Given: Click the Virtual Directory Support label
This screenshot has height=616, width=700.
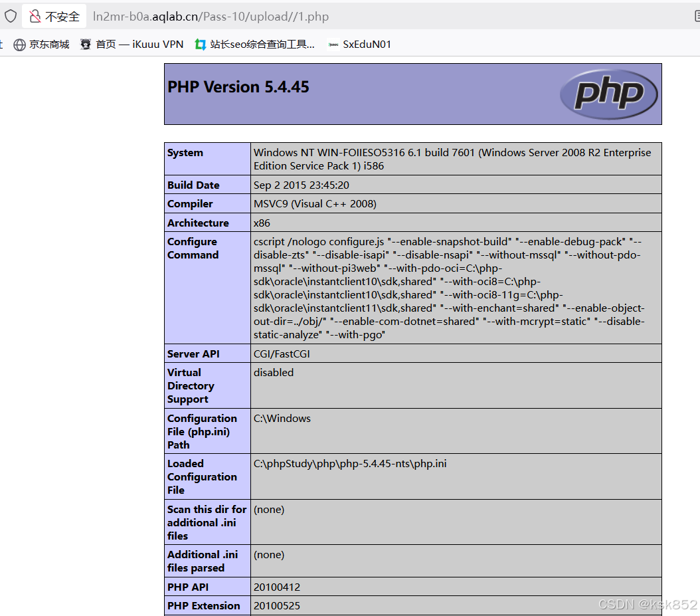Looking at the screenshot, I should point(191,386).
